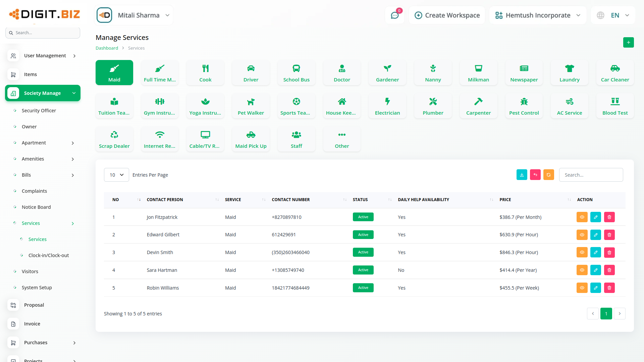Viewport: 644px width, 362px height.
Task: Click the table search input field
Action: [591, 175]
